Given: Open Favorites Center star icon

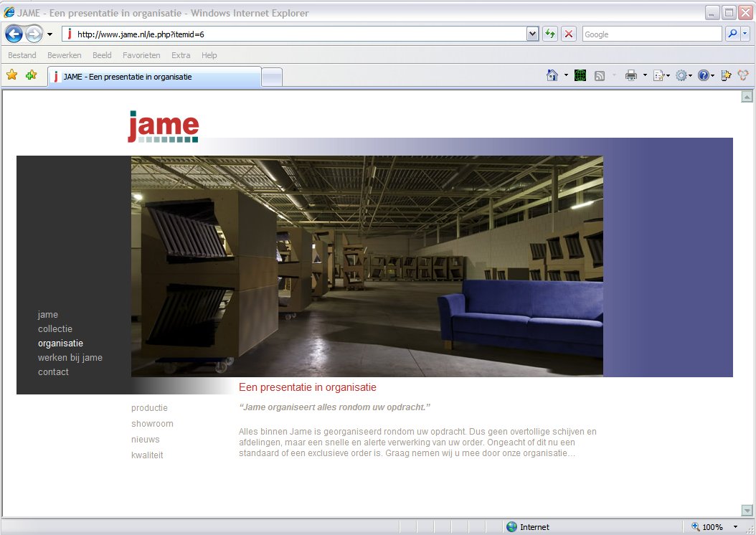Looking at the screenshot, I should pos(11,75).
